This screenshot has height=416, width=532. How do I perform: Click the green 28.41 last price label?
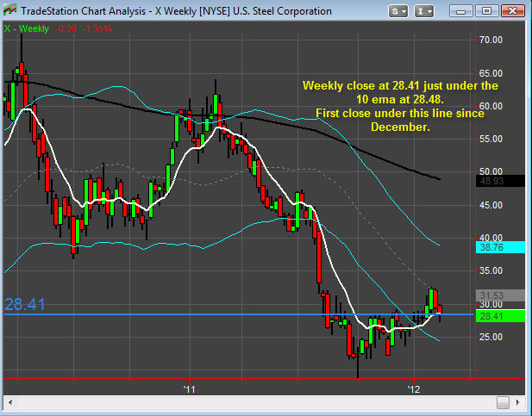point(500,316)
